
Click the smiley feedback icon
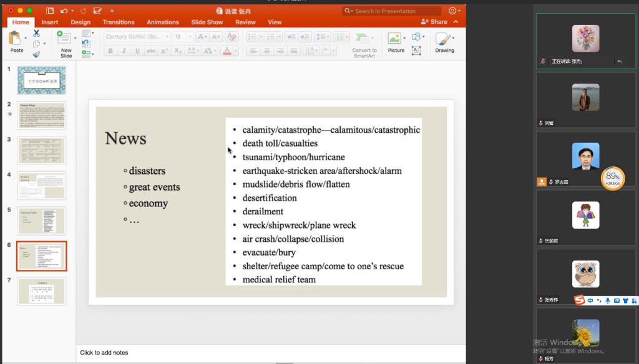[452, 11]
